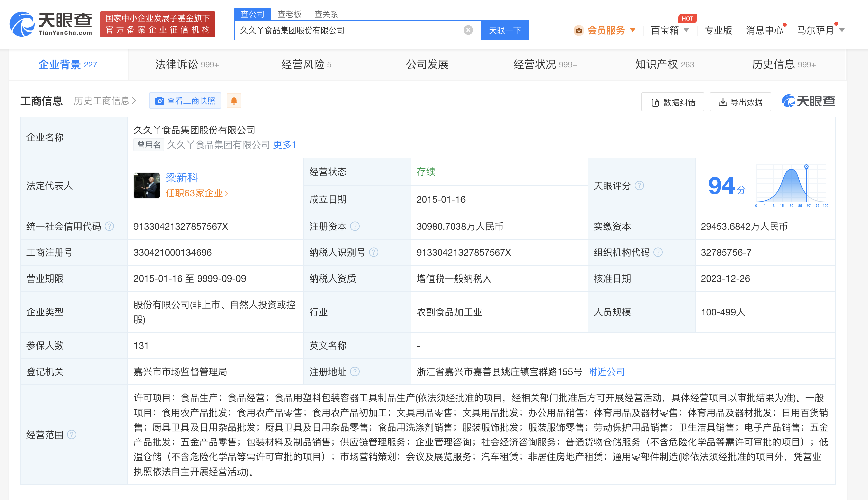Viewport: 868px width, 500px height.
Task: Select the 查老板 search mode
Action: 289,14
